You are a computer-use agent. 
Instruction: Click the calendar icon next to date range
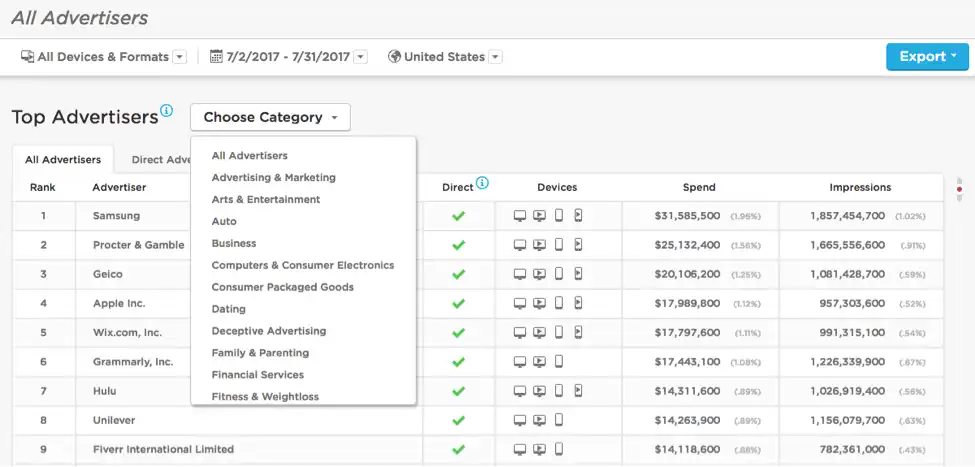(216, 57)
